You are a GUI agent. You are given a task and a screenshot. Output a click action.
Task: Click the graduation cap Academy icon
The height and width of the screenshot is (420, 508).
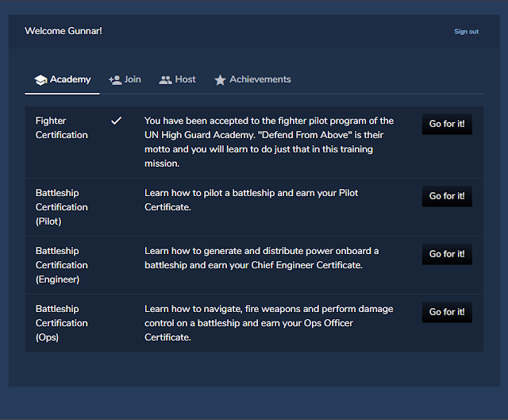pyautogui.click(x=40, y=80)
